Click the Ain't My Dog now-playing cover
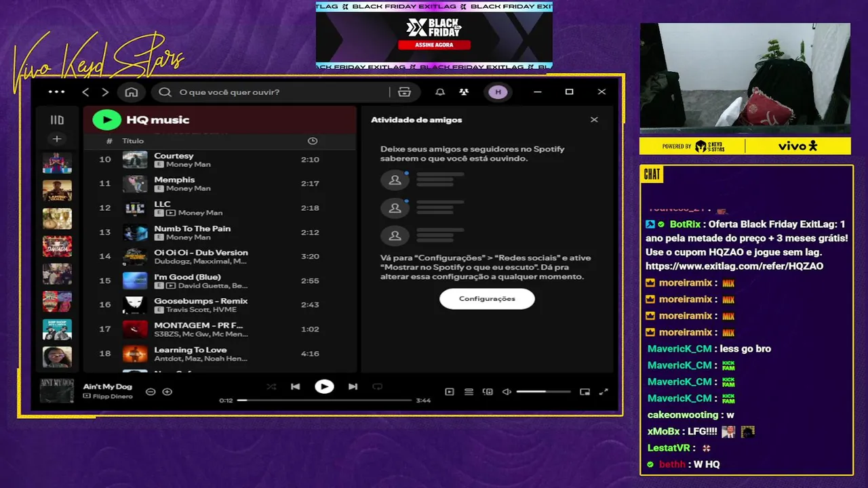Viewport: 868px width, 488px height. coord(57,391)
